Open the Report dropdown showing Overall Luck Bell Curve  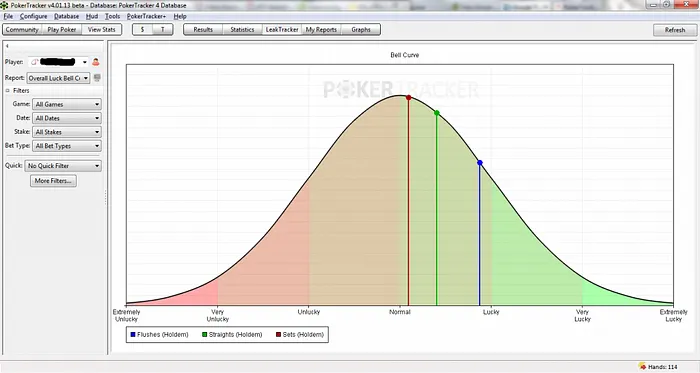58,78
